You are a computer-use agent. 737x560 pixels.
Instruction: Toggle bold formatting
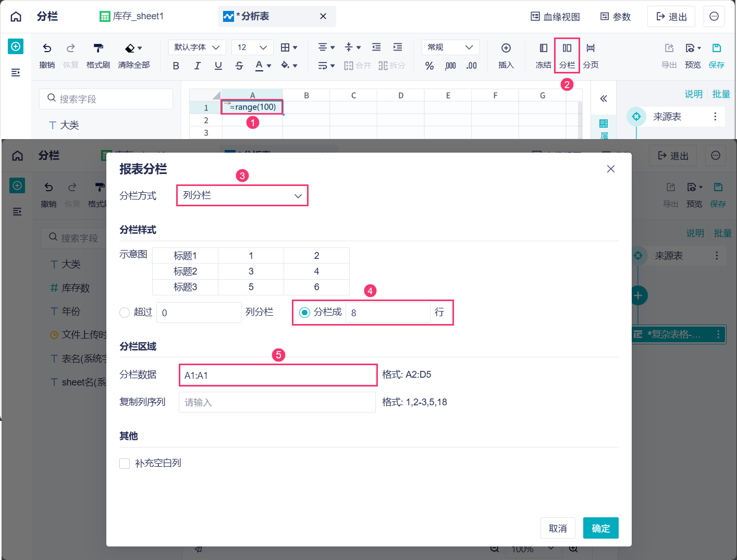[176, 66]
